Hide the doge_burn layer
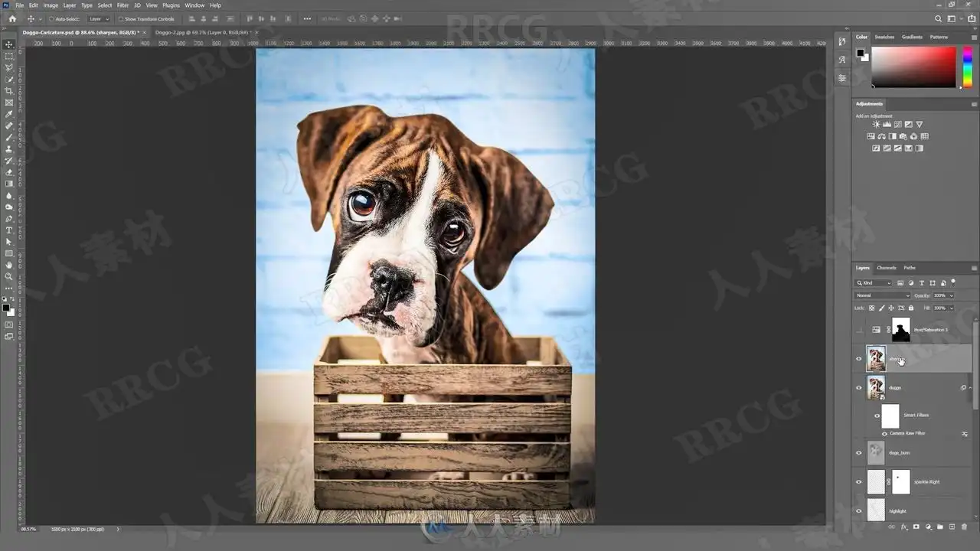Image resolution: width=980 pixels, height=551 pixels. (x=858, y=452)
